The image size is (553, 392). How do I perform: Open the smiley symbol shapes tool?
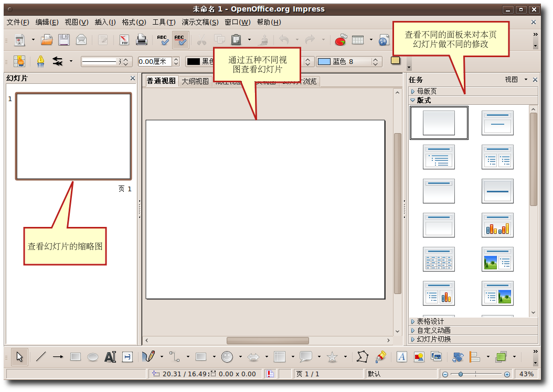227,357
